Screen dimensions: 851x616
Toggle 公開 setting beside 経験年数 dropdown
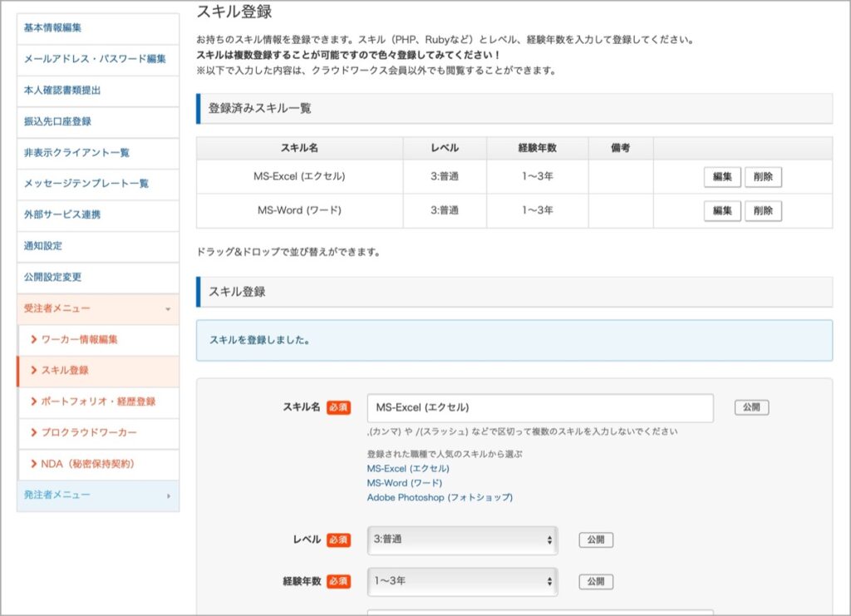tap(596, 582)
